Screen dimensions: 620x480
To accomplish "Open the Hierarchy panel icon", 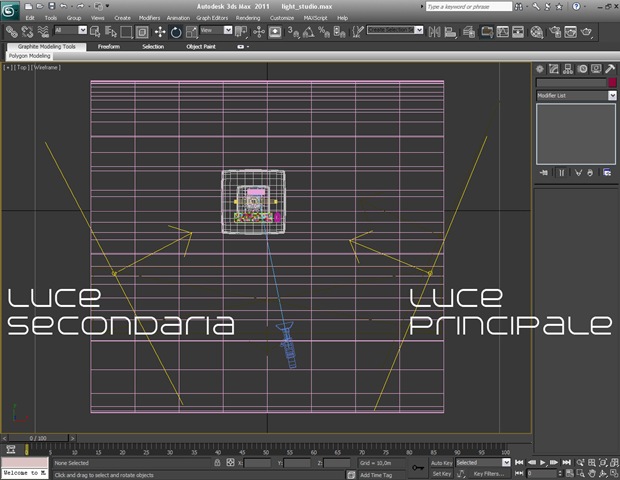I will click(567, 68).
